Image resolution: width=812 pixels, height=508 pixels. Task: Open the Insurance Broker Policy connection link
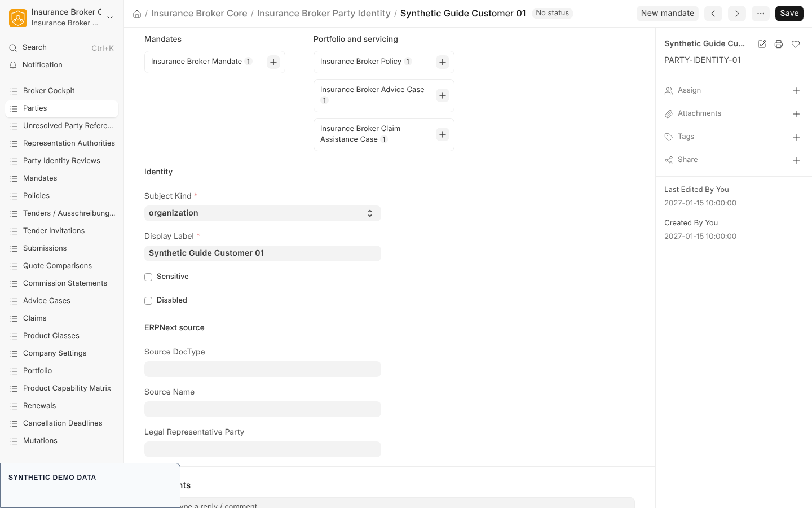tap(361, 62)
